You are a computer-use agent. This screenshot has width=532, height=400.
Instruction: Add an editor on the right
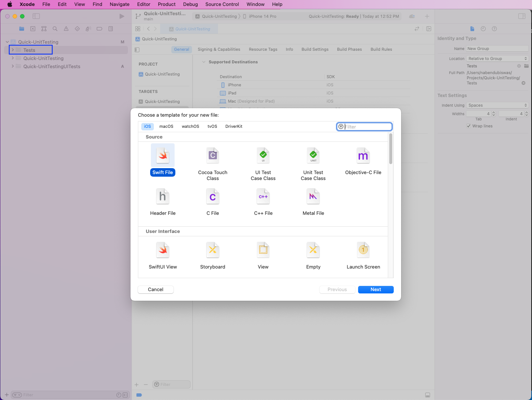pos(429,29)
